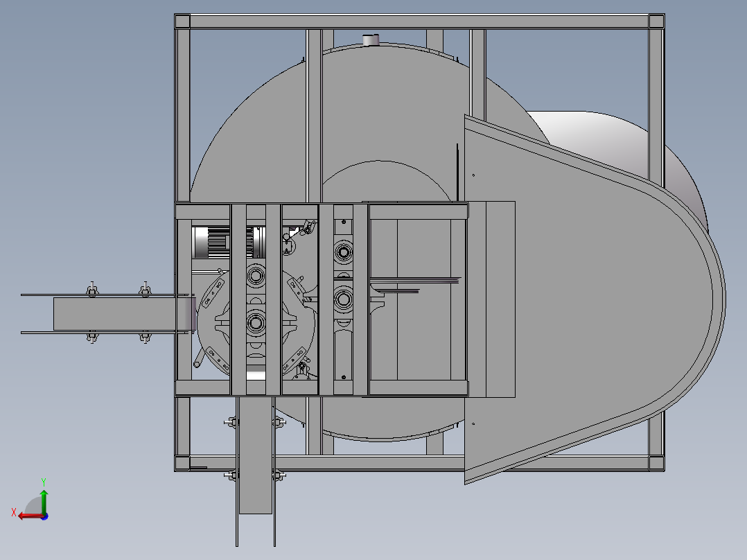Select the right vertical frame post
This screenshot has width=747, height=560.
tap(656, 105)
